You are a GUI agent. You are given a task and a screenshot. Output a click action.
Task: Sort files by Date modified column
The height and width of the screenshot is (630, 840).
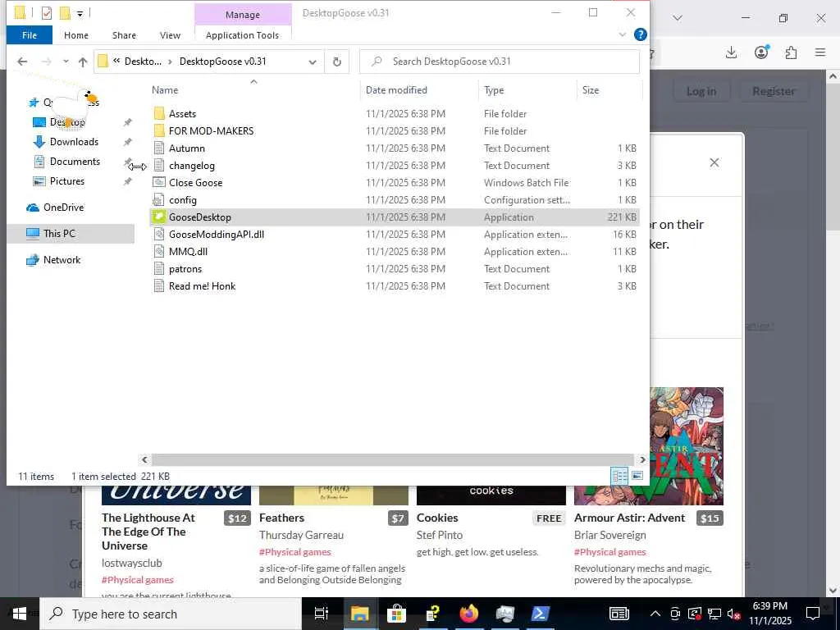[396, 90]
